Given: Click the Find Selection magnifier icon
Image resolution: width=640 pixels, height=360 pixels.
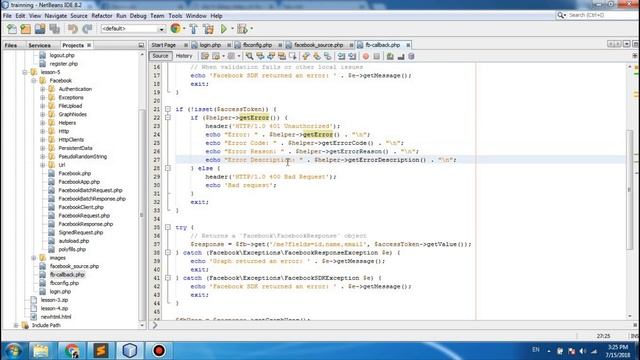Looking at the screenshot, I should [249, 56].
